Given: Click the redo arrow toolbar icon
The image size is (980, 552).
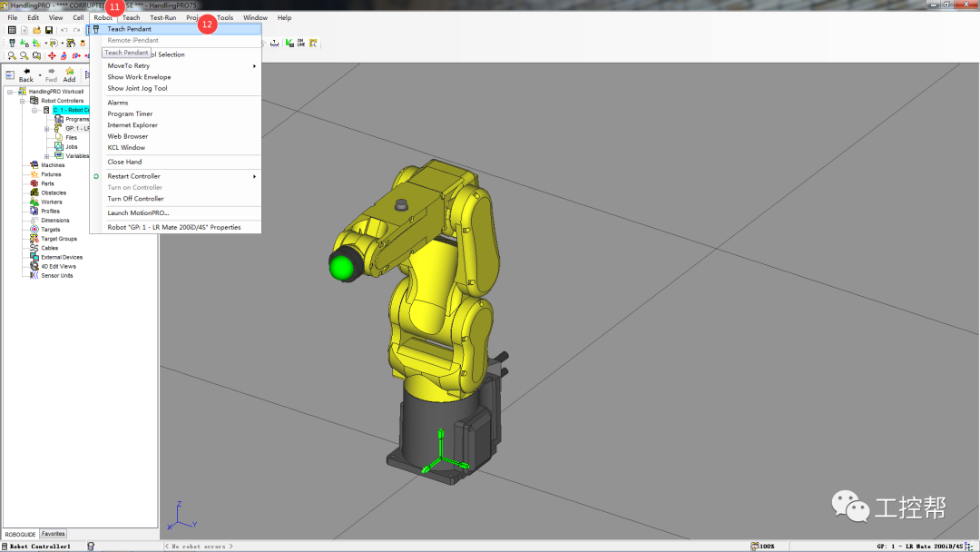Looking at the screenshot, I should point(77,30).
